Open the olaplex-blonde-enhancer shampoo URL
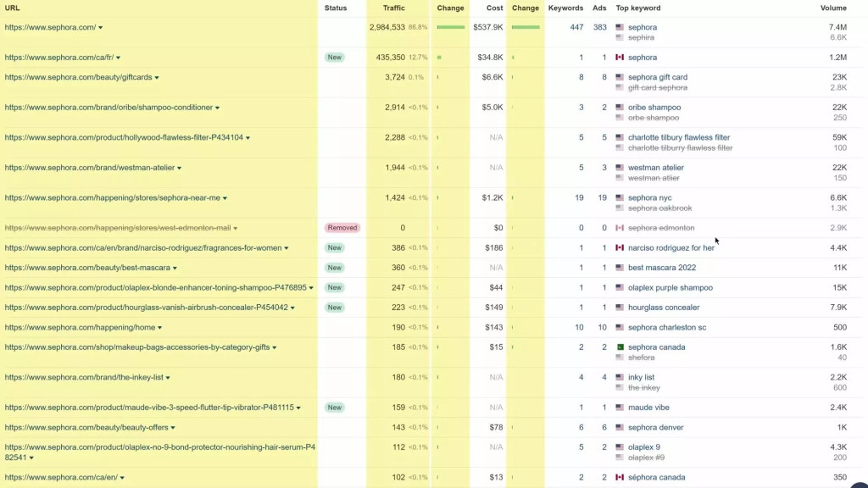Viewport: 868px width, 488px height. click(156, 288)
